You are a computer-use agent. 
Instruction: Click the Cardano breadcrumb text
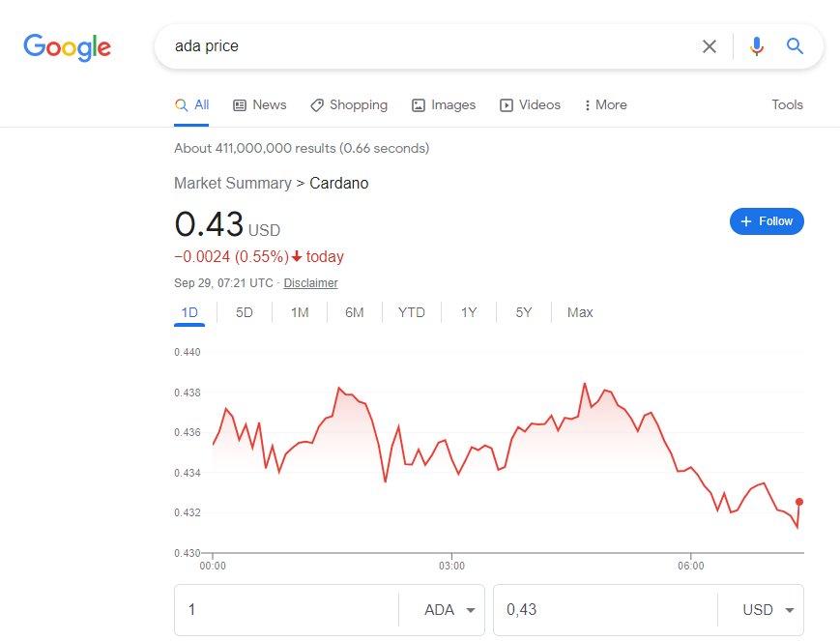click(339, 184)
